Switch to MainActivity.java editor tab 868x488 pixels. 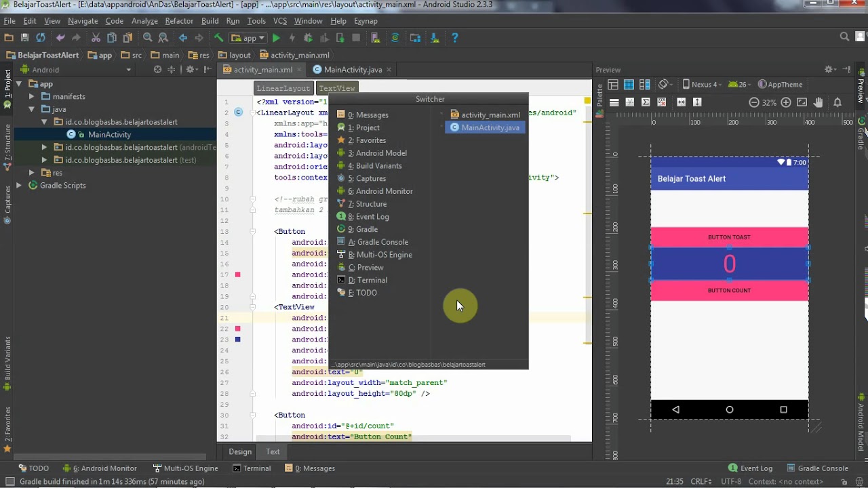coord(352,69)
